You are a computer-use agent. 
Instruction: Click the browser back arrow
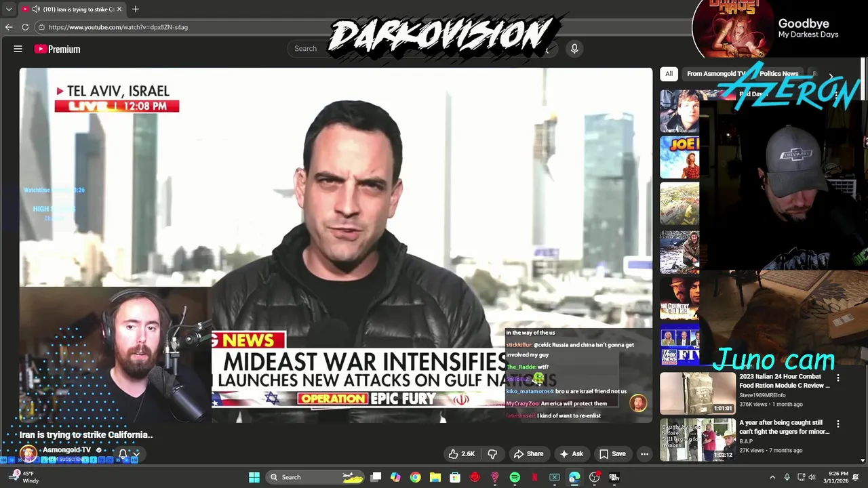click(8, 27)
